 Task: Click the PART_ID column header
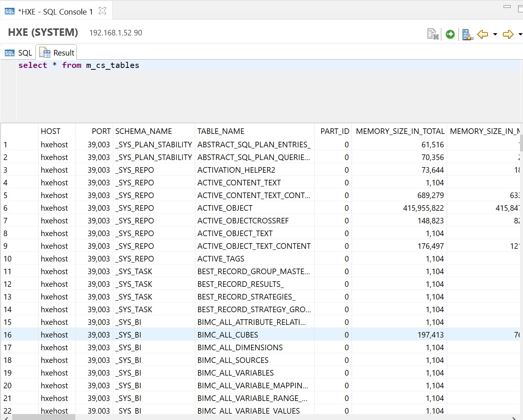tap(335, 131)
